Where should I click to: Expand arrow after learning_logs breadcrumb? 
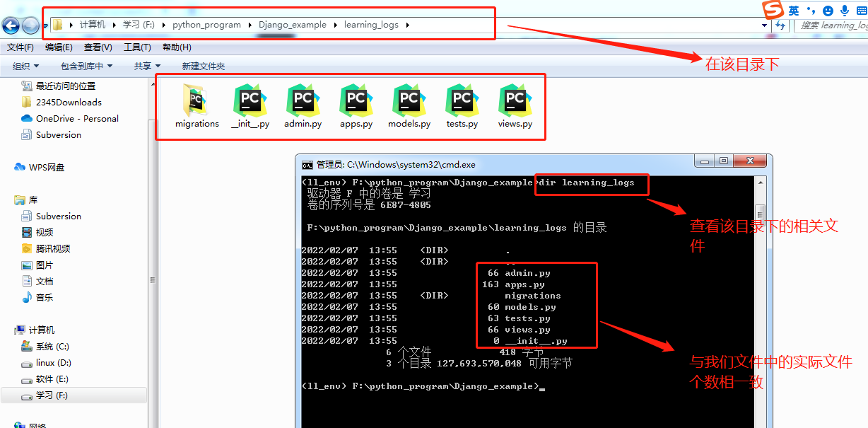click(408, 25)
